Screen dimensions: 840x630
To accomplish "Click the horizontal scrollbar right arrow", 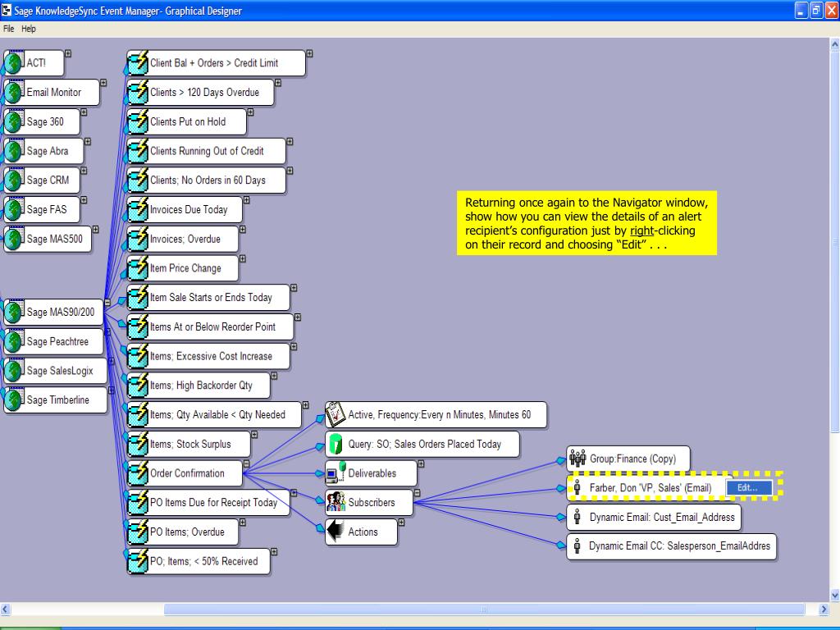I will point(824,609).
